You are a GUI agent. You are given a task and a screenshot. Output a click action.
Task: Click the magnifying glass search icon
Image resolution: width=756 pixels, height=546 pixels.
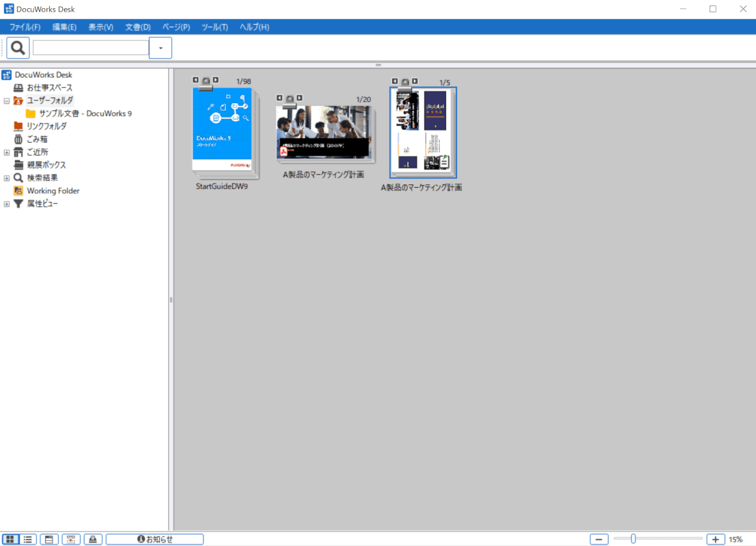(18, 48)
